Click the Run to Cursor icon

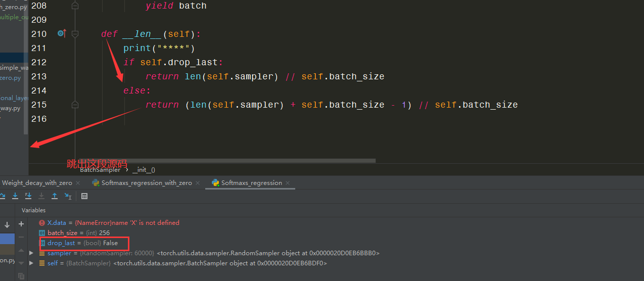(68, 196)
